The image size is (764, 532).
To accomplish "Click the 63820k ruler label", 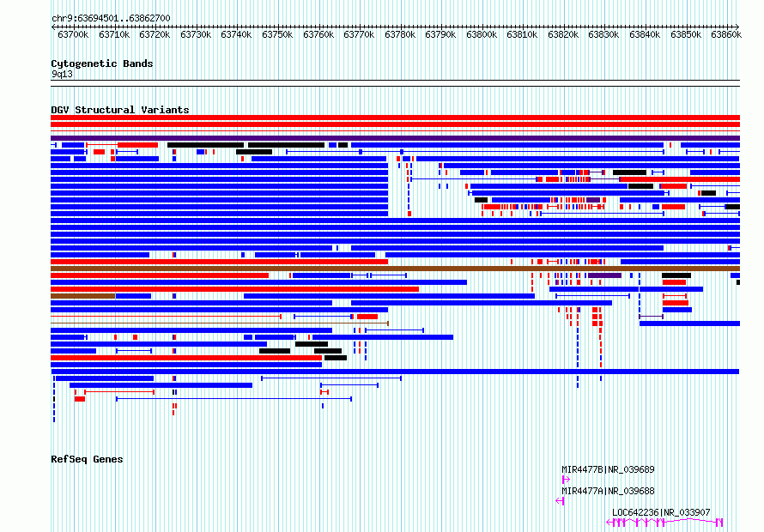I will 563,34.
